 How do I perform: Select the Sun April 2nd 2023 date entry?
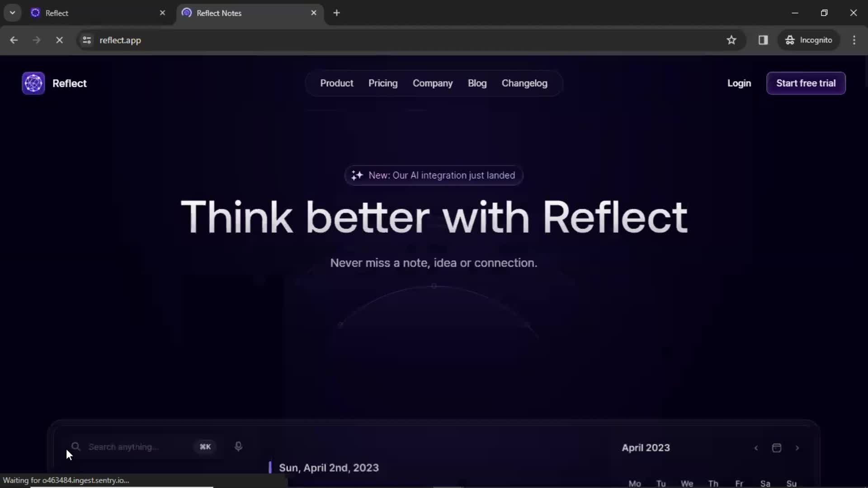pyautogui.click(x=329, y=468)
